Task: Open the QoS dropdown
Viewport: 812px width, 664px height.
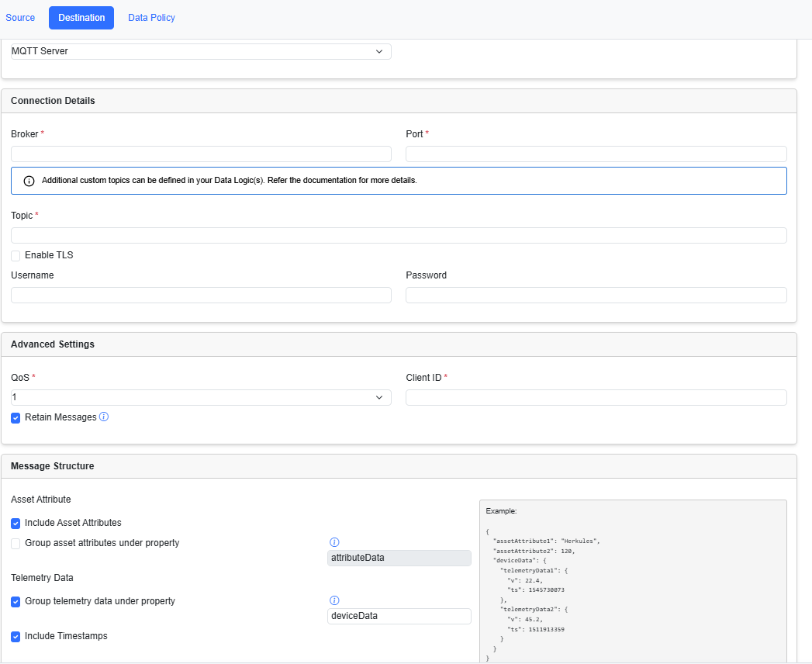Action: click(x=201, y=397)
